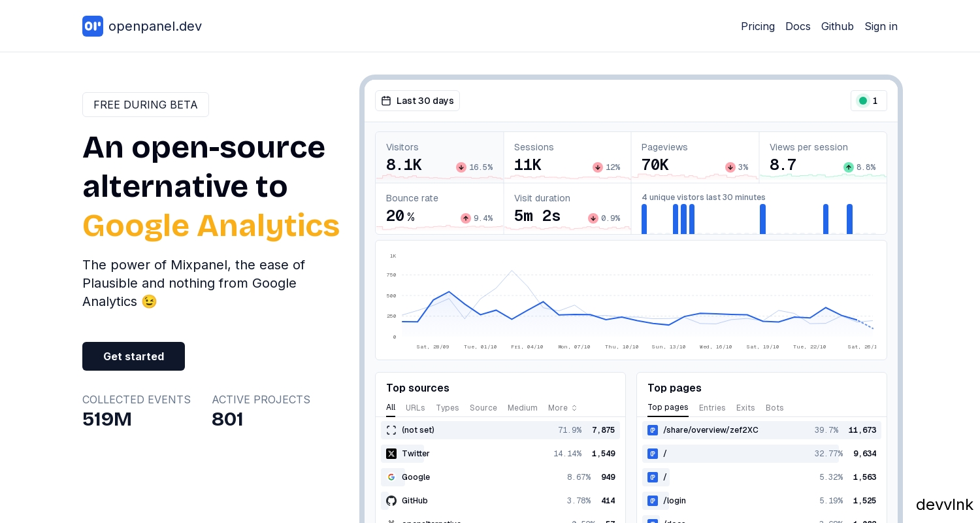This screenshot has width=980, height=523.
Task: Click the /login page icon
Action: (653, 501)
